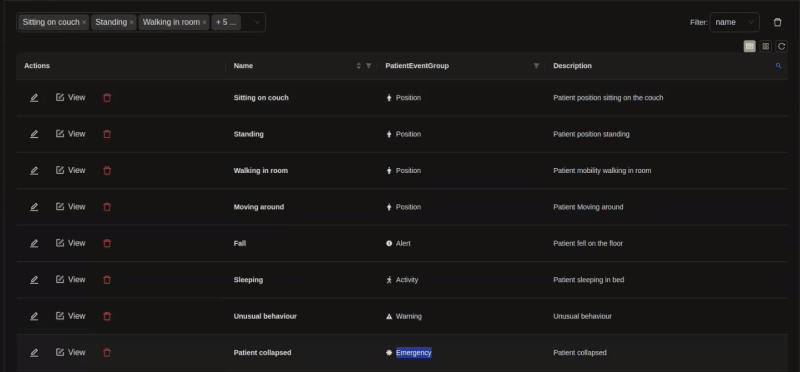
Task: Delete the Standing row
Action: tap(107, 134)
